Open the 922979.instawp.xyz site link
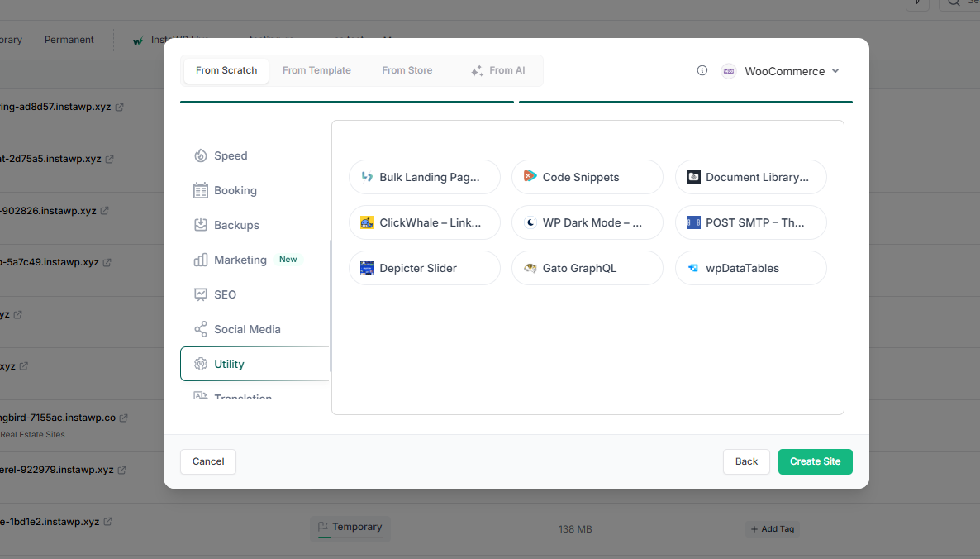The width and height of the screenshot is (980, 559). coord(57,470)
